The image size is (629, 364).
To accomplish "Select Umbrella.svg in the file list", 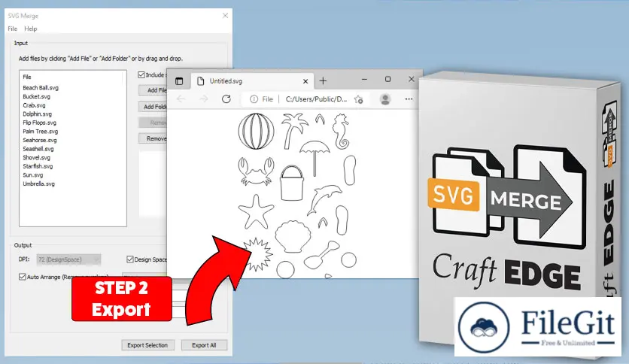I will pos(38,184).
